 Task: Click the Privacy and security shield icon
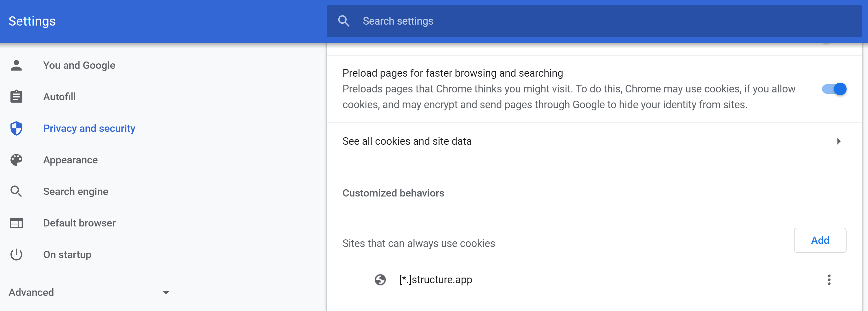(x=16, y=128)
